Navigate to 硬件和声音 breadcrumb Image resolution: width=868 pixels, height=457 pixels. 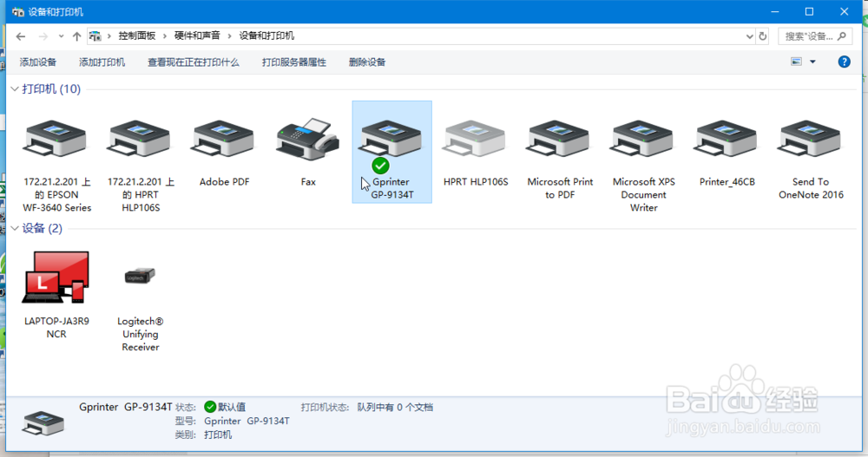pos(197,36)
